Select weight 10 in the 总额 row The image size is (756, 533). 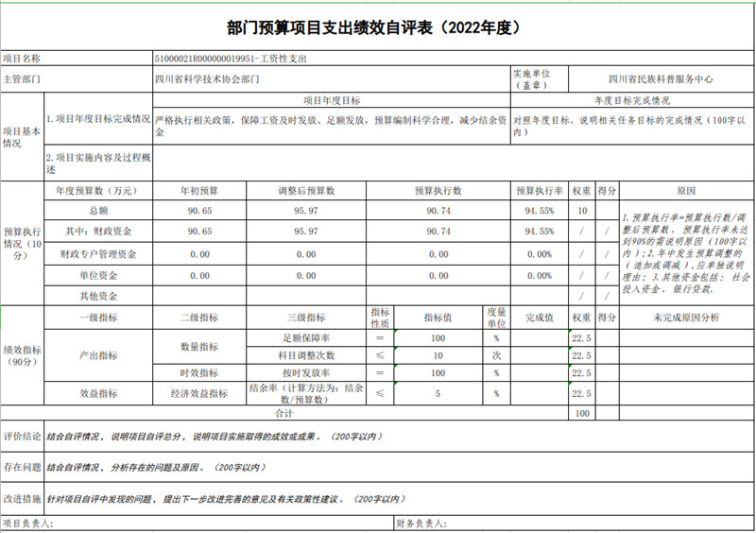tap(582, 211)
